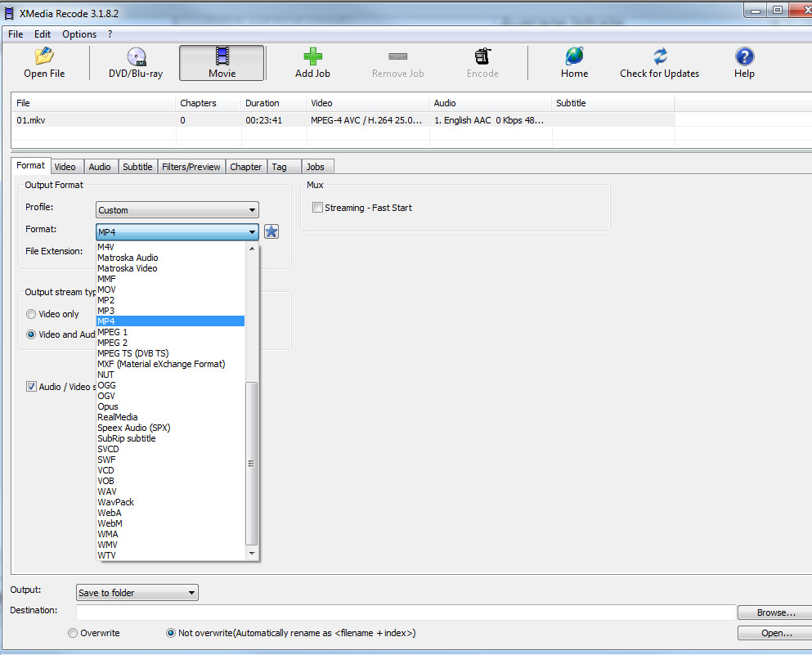Click the Video column header
This screenshot has width=812, height=655.
368,103
